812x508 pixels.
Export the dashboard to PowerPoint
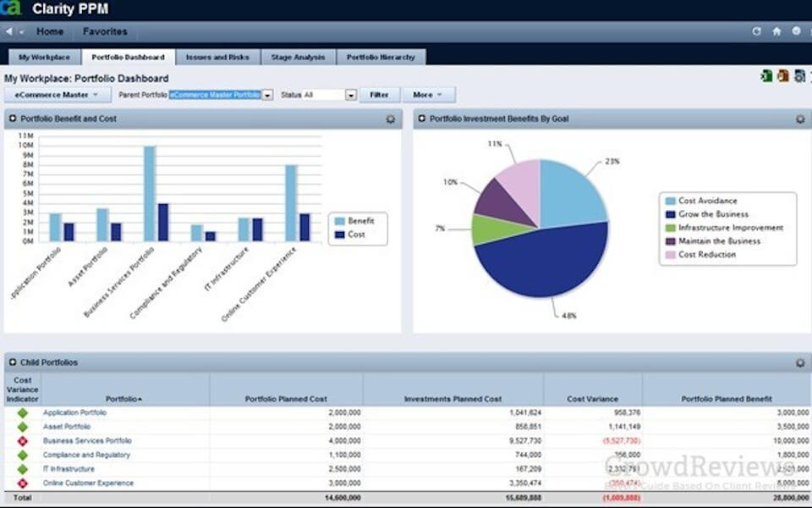point(783,75)
